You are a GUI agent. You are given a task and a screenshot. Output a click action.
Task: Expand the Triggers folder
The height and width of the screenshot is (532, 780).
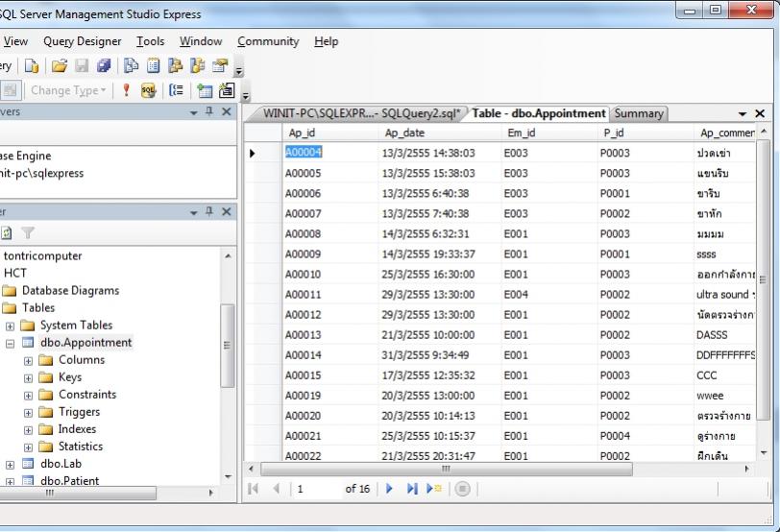[x=29, y=413]
